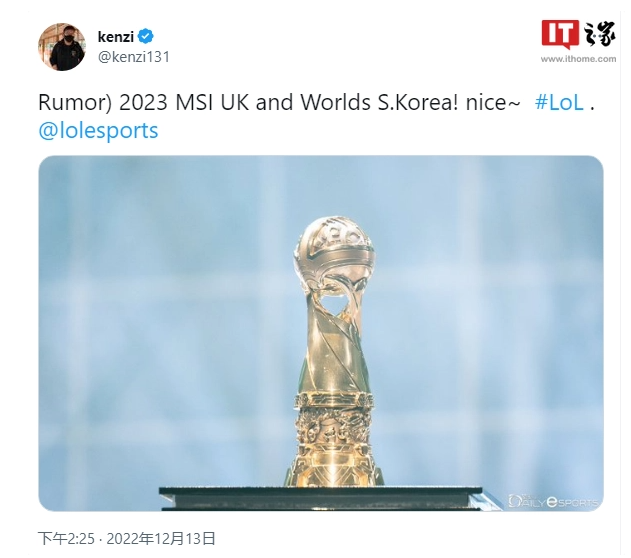Viewport: 631px width, 558px height.
Task: Click the tweet date 2022年12月13日
Action: pyautogui.click(x=161, y=538)
